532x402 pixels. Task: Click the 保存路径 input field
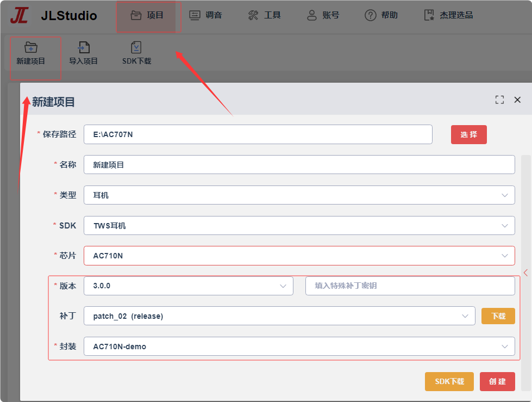click(x=258, y=134)
